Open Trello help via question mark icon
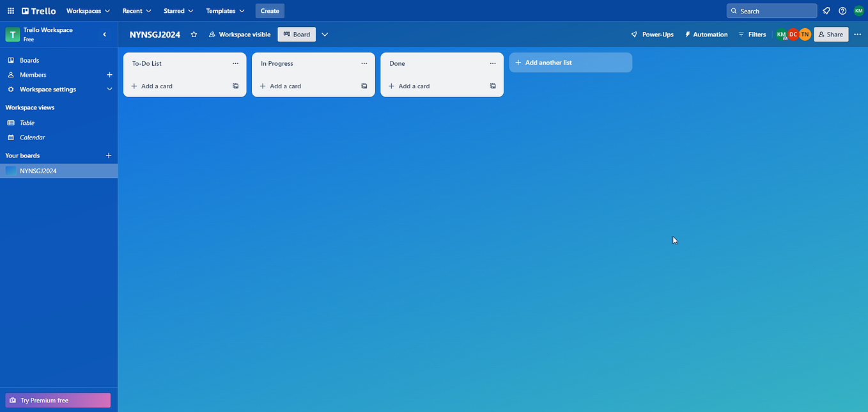This screenshot has height=412, width=868. (842, 10)
